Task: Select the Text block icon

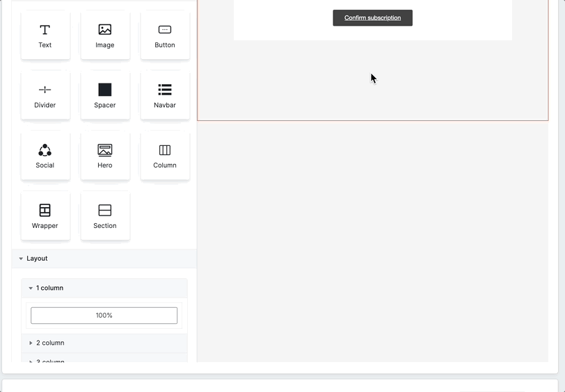Action: pos(45,30)
